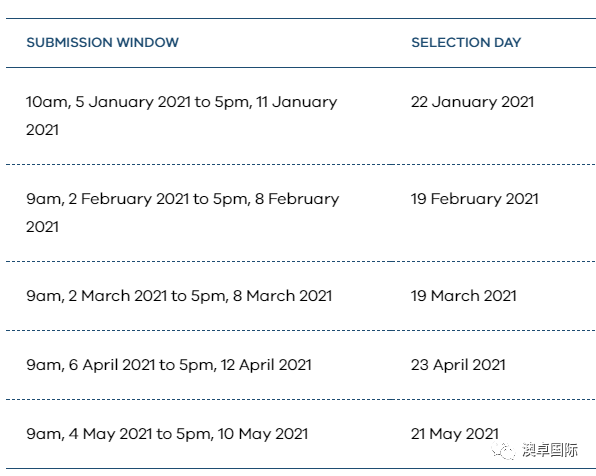This screenshot has height=476, width=596.
Task: Click the 21 May 2021 selection day
Action: click(455, 434)
